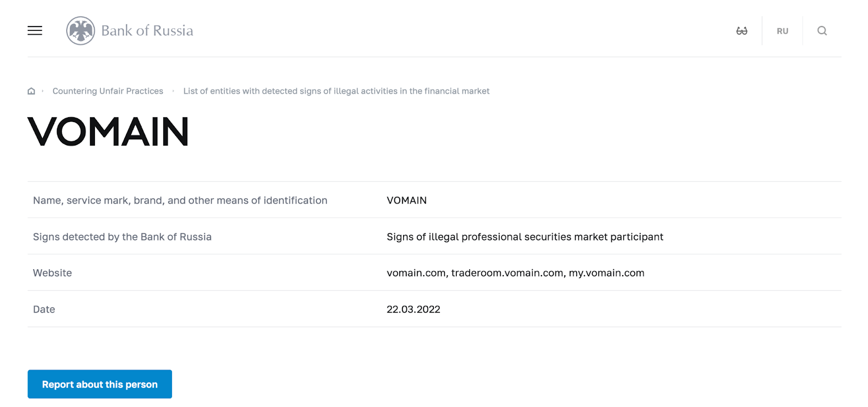Viewport: 868px width, 407px height.
Task: Go to home via breadcrumb house icon
Action: [x=31, y=91]
